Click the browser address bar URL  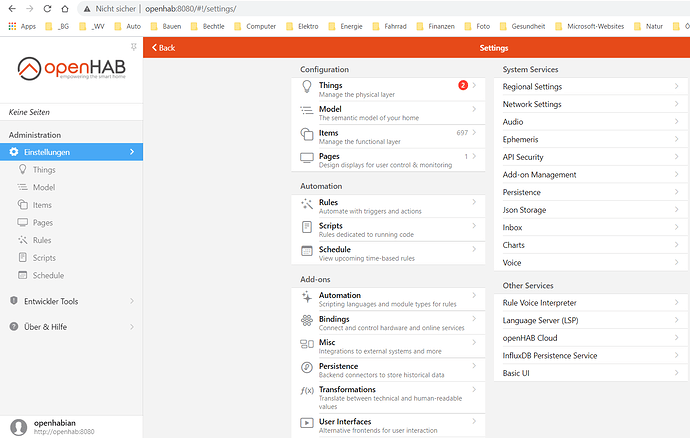[191, 9]
